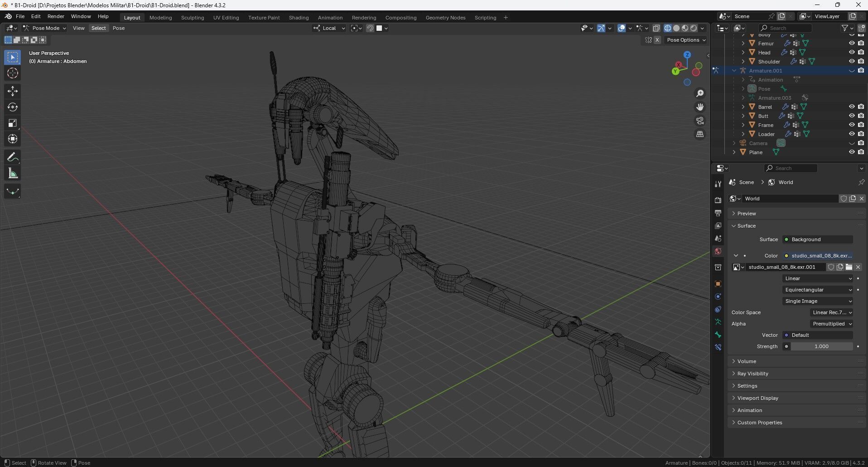The height and width of the screenshot is (467, 868).
Task: Select the Transform tool
Action: (12, 139)
